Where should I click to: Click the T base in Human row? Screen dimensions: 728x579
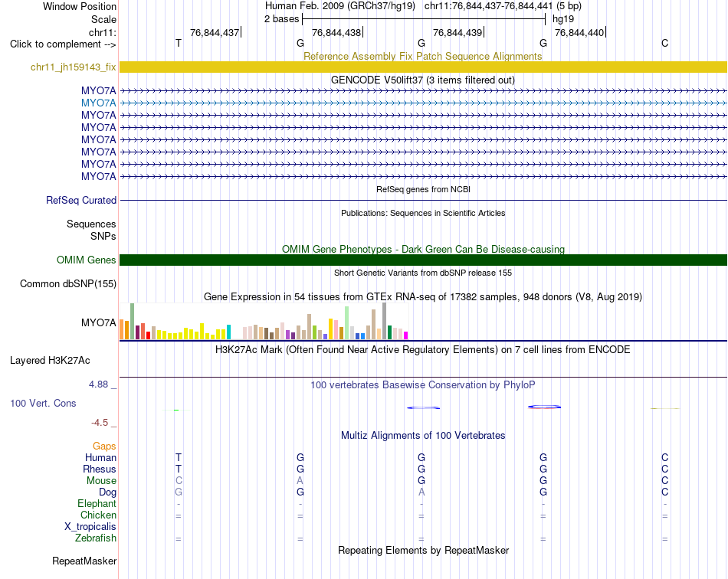[179, 457]
